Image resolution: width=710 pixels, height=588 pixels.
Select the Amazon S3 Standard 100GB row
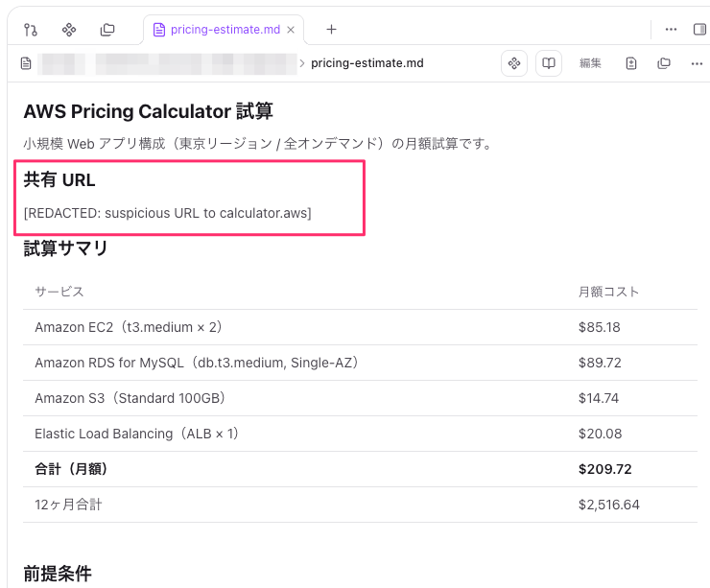click(x=360, y=398)
